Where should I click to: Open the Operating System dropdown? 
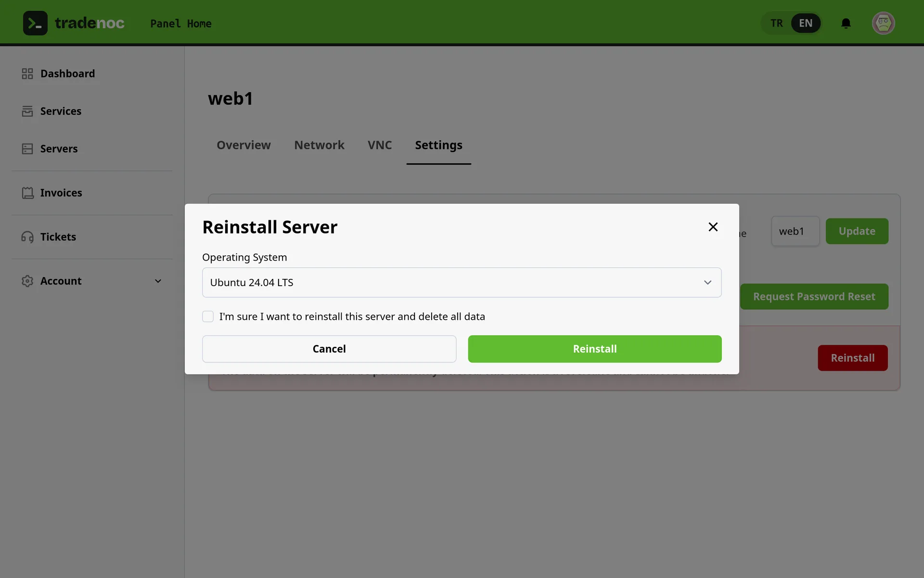[462, 282]
